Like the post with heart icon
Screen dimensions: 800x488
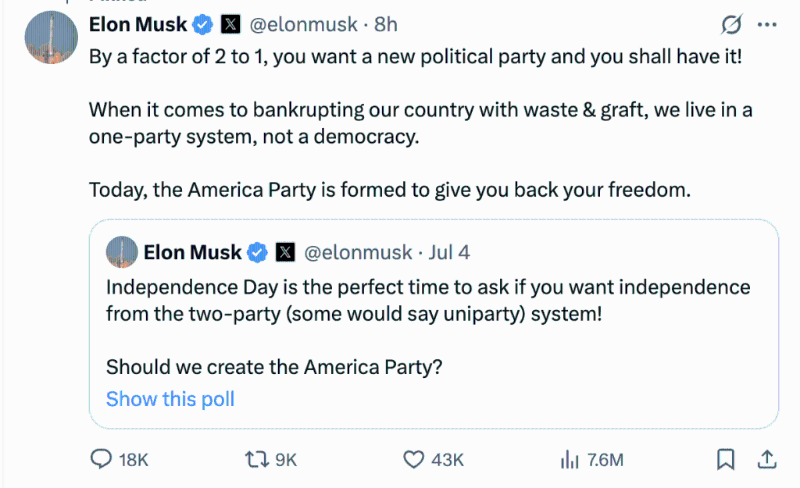pyautogui.click(x=414, y=459)
